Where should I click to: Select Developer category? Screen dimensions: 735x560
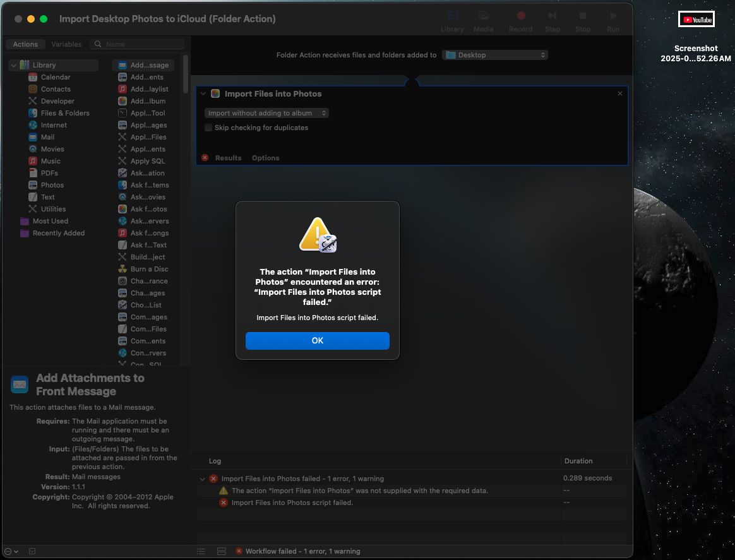point(57,101)
